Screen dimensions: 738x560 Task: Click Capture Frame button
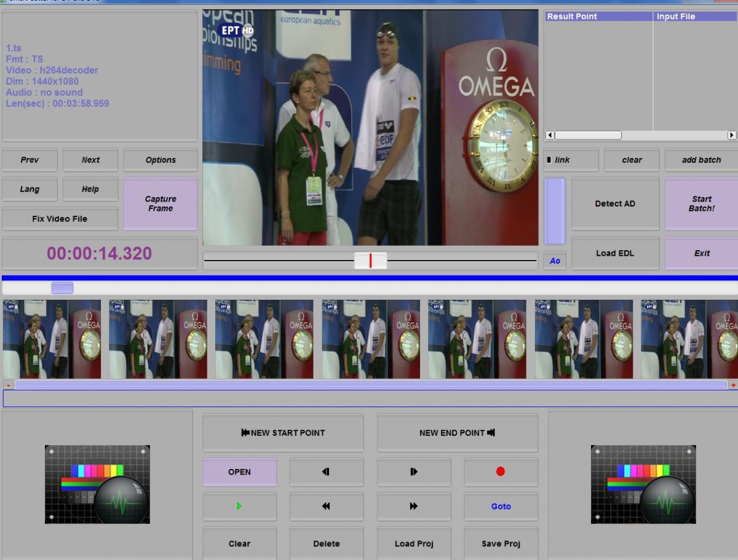click(161, 204)
